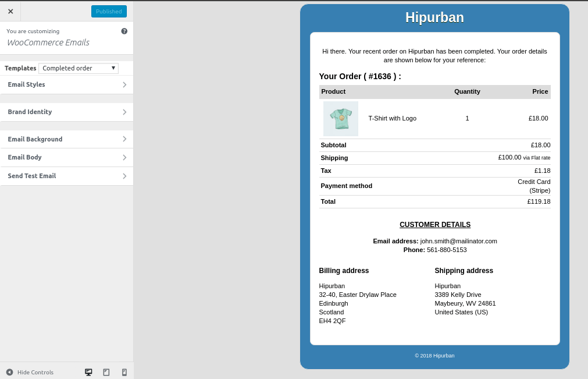Click the 32-40, Easter Drylaw Place line
Image resolution: width=588 pixels, height=379 pixels.
point(357,295)
